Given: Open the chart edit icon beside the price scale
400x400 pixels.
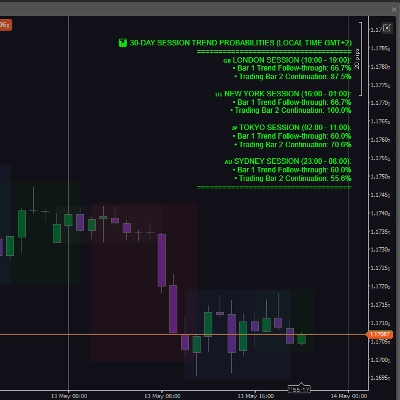Looking at the screenshot, I should (x=387, y=28).
